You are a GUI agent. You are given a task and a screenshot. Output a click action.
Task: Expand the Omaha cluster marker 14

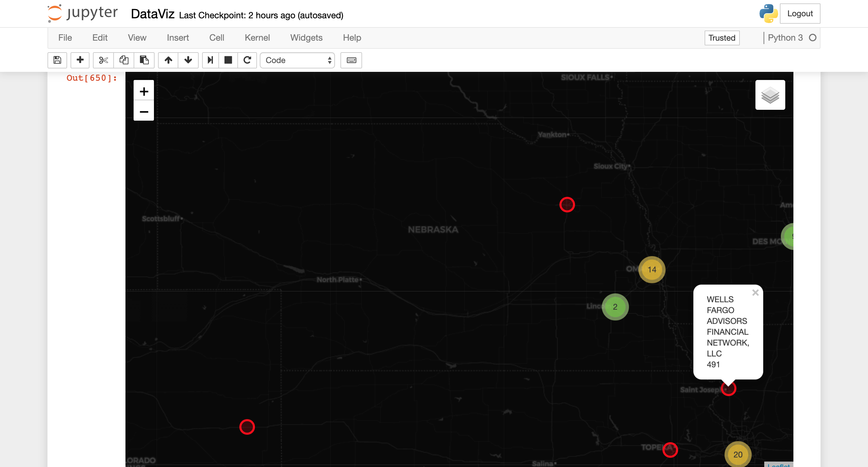pos(652,269)
